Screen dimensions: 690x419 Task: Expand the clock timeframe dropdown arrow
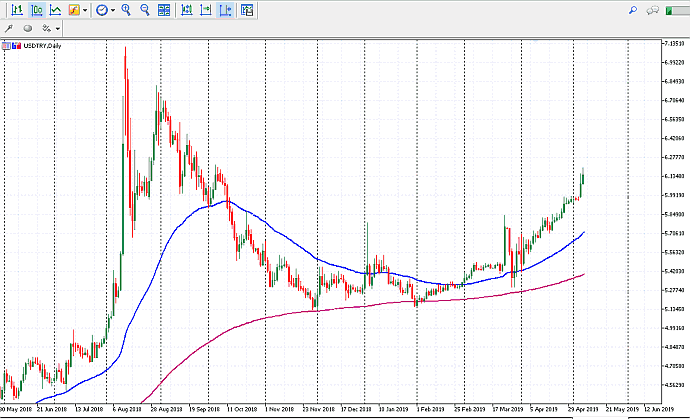(113, 10)
